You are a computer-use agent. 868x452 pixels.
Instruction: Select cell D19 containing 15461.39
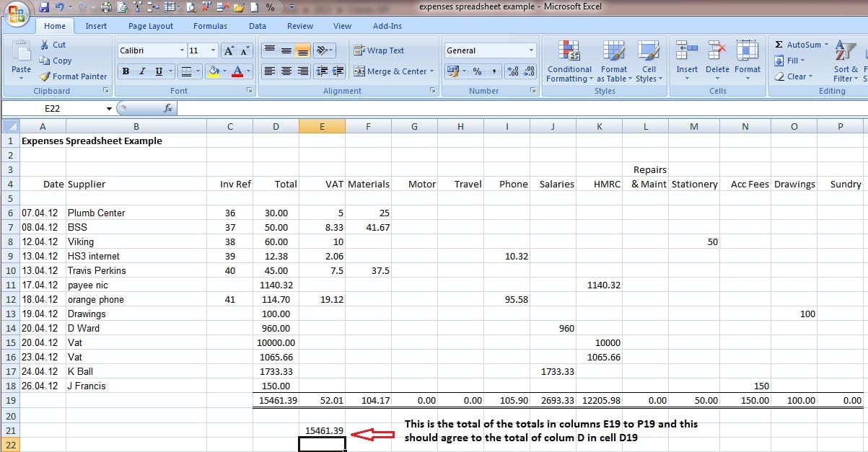tap(276, 400)
